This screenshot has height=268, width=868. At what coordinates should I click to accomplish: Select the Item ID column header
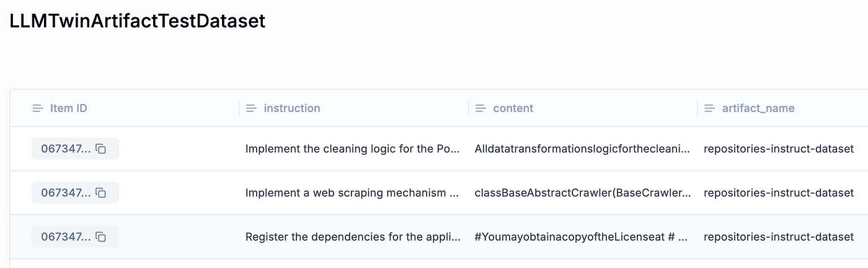(69, 108)
